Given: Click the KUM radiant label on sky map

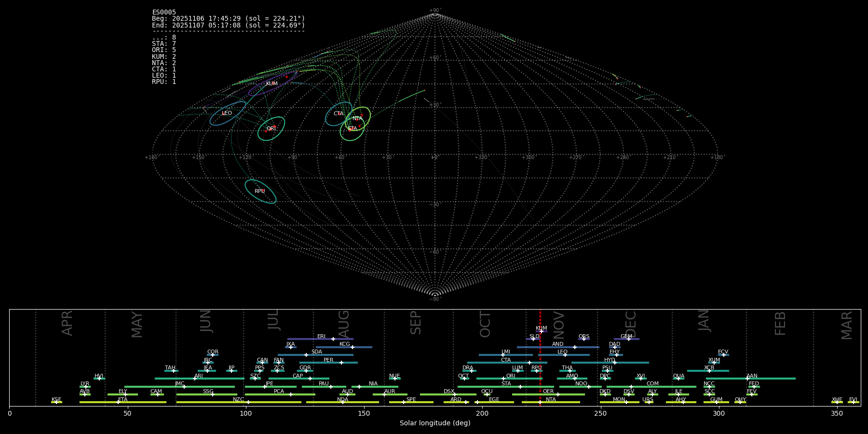Looking at the screenshot, I should click(x=272, y=83).
